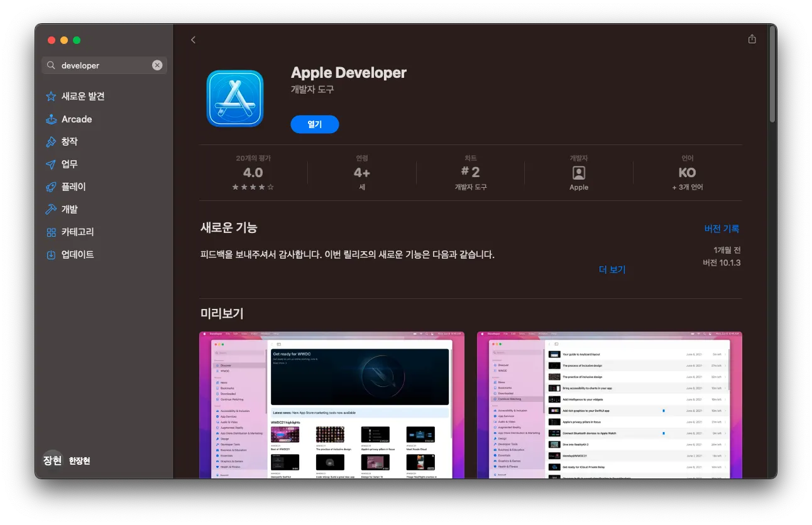The image size is (812, 525).
Task: Click the 미리보기 heading
Action: pos(222,313)
